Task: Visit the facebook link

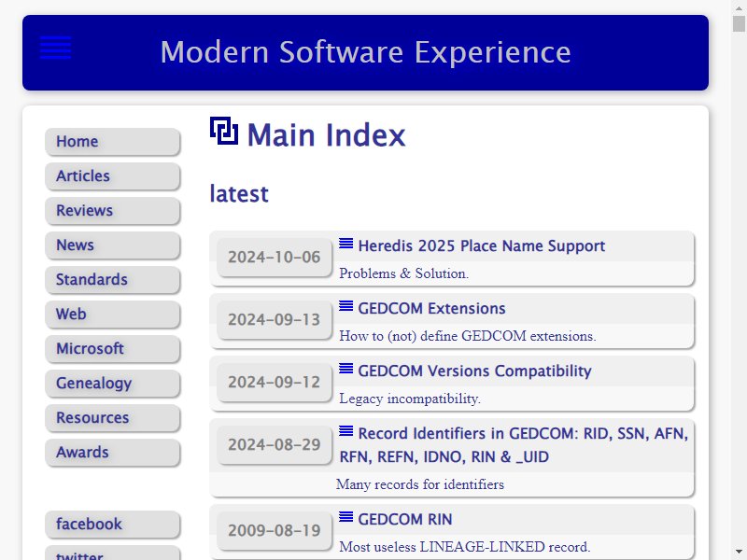Action: tap(113, 525)
